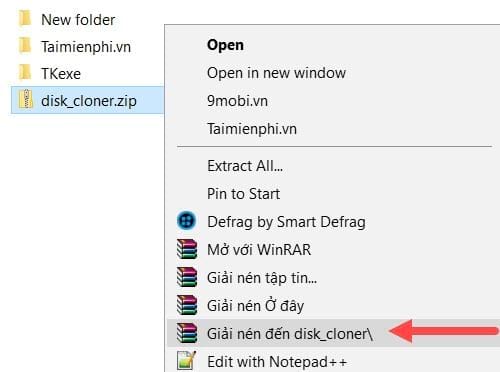The height and width of the screenshot is (372, 500).
Task: Click the WinRAR icon beside Mở với WinRAR
Action: [x=187, y=249]
